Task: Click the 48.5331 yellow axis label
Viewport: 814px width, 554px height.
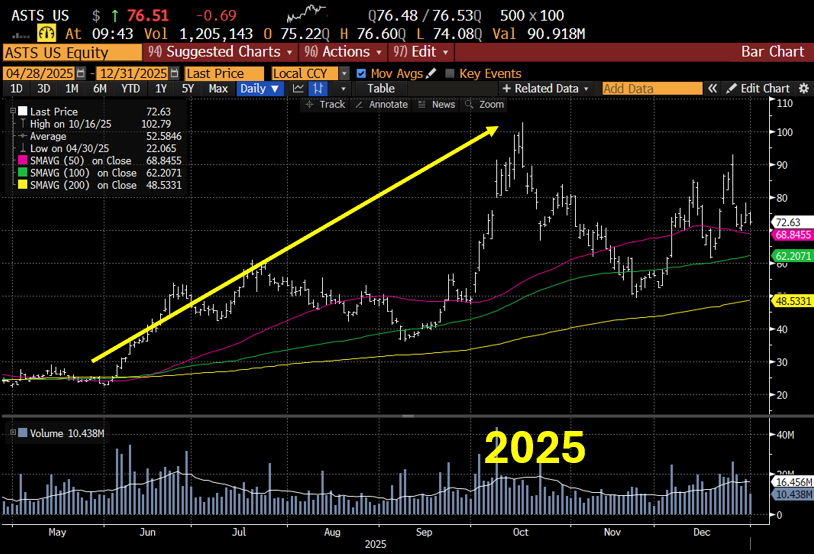Action: pos(792,301)
